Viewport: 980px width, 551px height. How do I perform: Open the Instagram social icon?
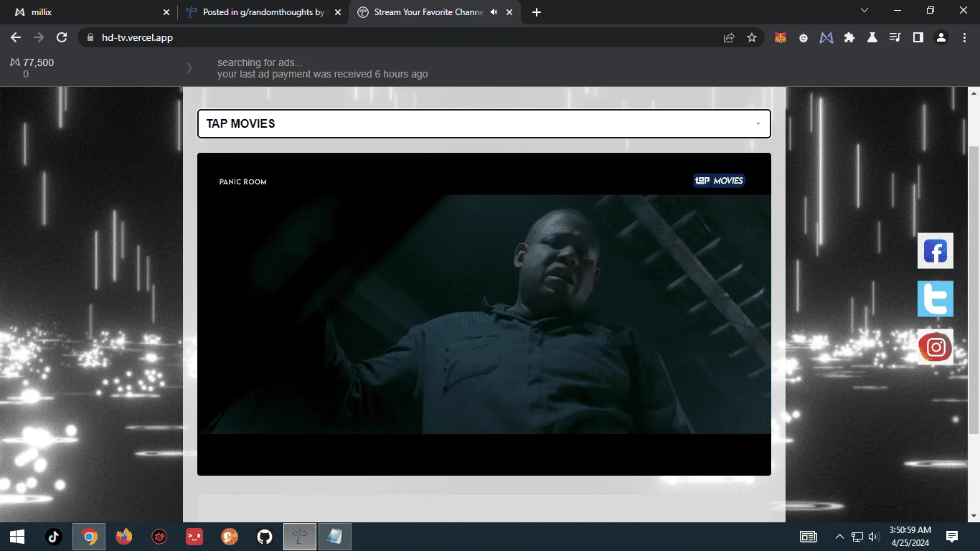(936, 347)
